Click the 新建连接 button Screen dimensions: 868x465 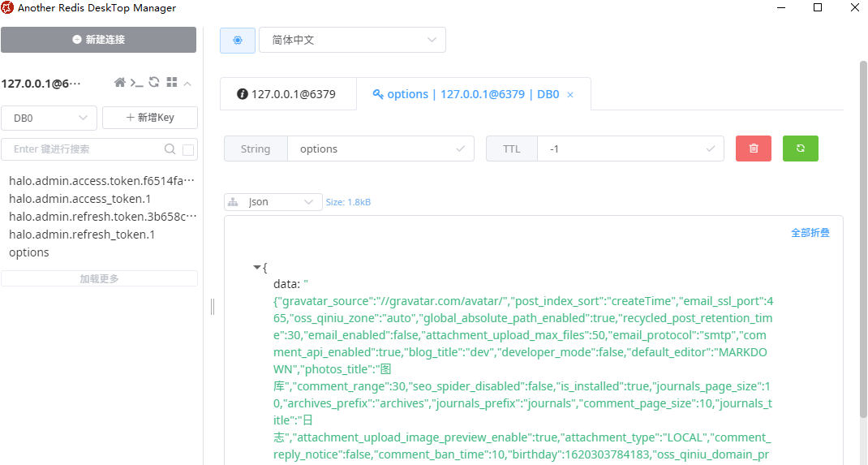tap(98, 39)
